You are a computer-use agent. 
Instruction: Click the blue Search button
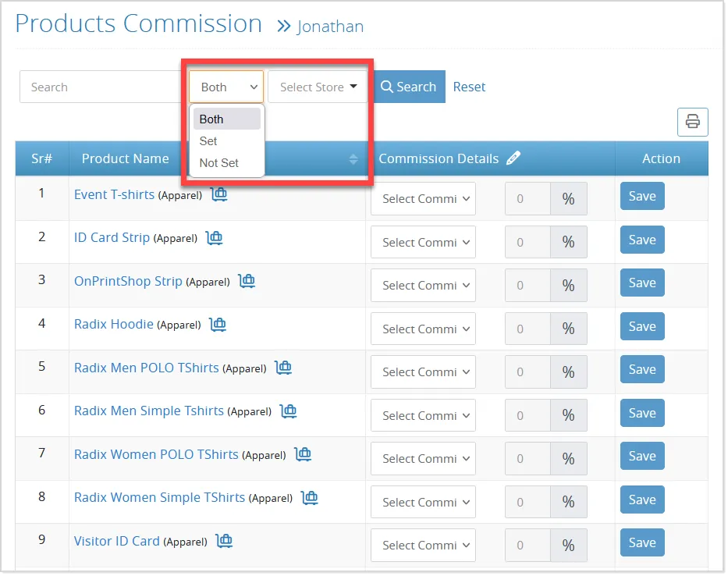pyautogui.click(x=409, y=87)
